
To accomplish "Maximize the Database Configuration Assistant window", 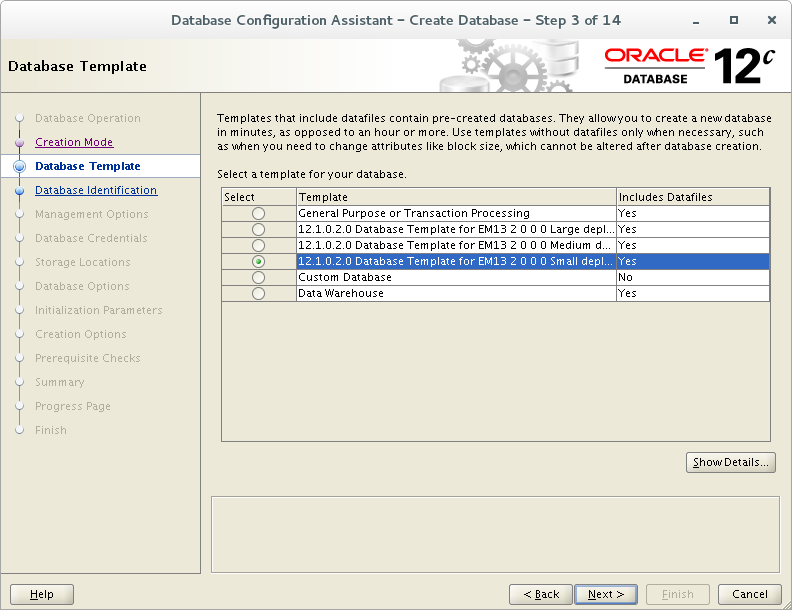I will (734, 20).
